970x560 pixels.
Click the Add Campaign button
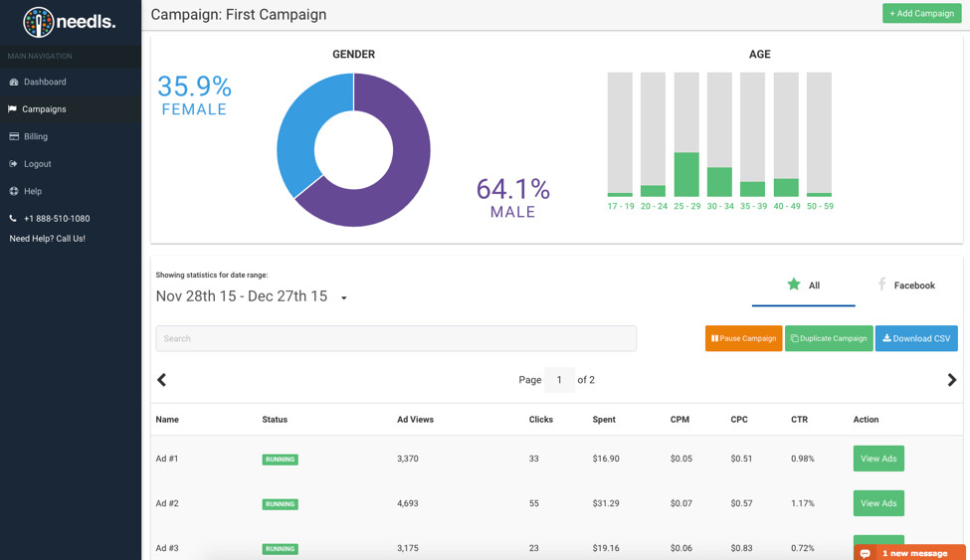[921, 14]
